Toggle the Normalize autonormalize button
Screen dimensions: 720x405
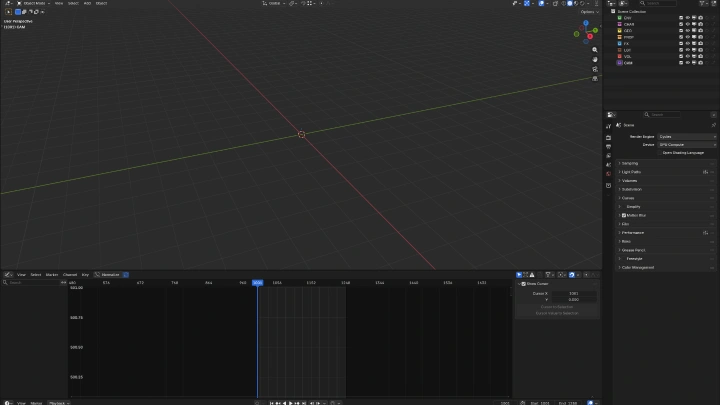point(126,275)
